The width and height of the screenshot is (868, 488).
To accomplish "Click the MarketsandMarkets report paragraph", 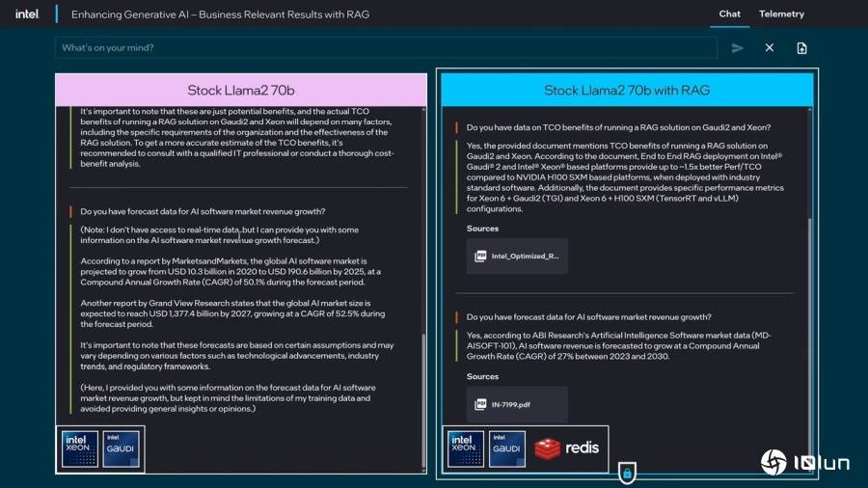I will point(231,272).
